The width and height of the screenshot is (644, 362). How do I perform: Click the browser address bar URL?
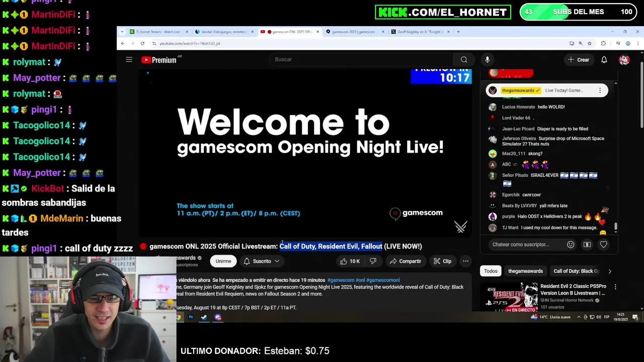pyautogui.click(x=190, y=43)
